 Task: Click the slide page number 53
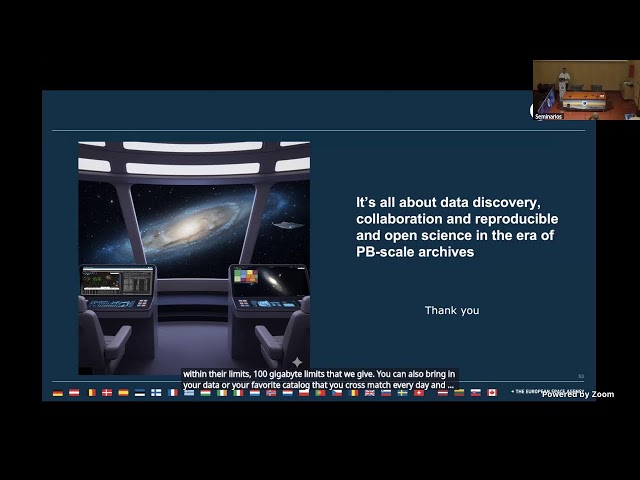pos(581,376)
